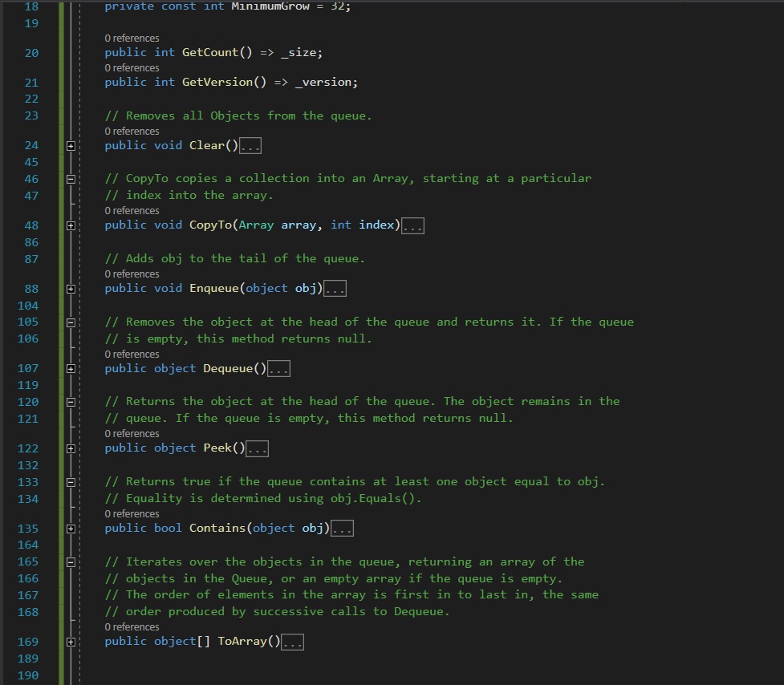Check references for the ToArray method

pyautogui.click(x=132, y=626)
